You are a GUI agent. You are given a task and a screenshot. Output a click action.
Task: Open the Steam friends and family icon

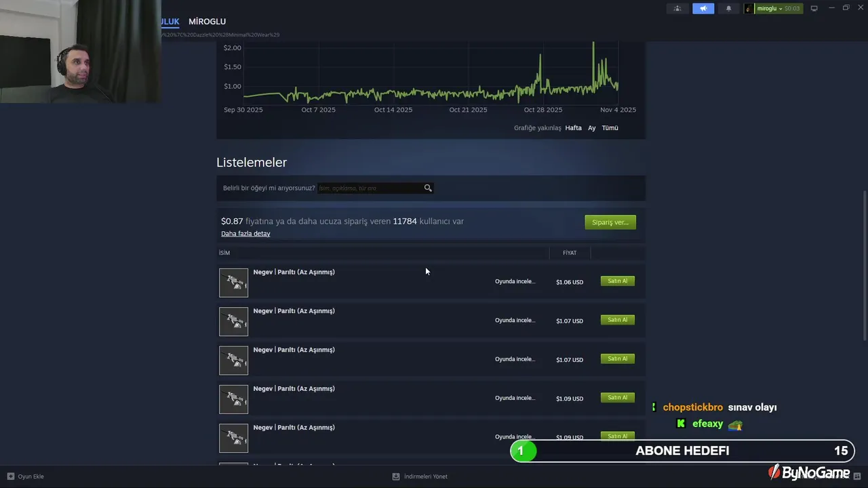677,9
